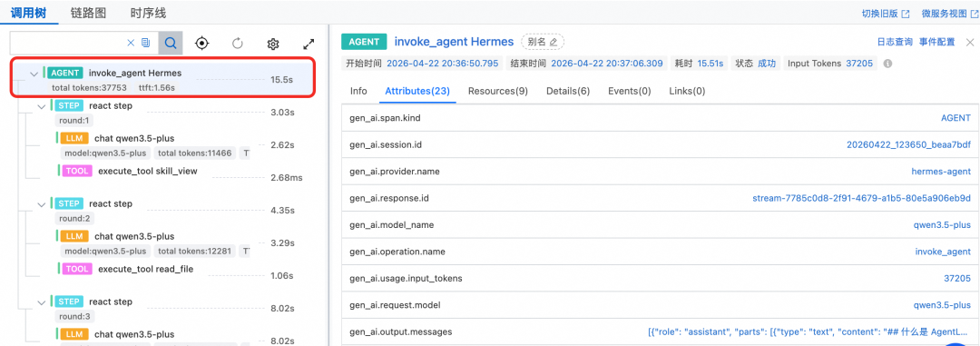Click the gen_ai.usage.input_tokens value 37205
This screenshot has width=980, height=346.
[957, 278]
